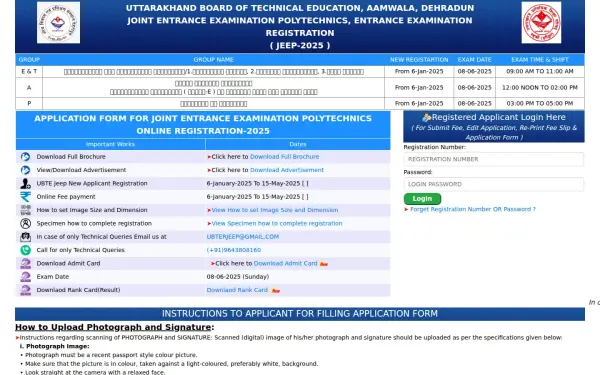Click the Download Admit Card row icon
The image size is (600, 375).
(x=25, y=264)
